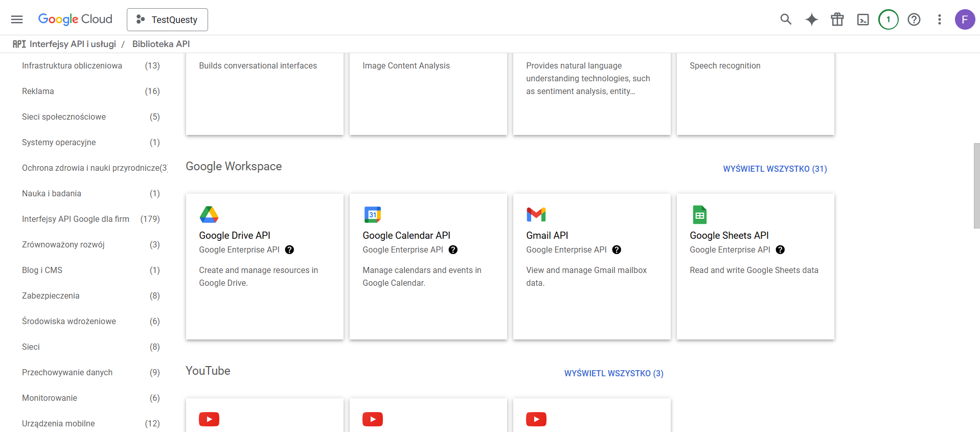Image resolution: width=980 pixels, height=432 pixels.
Task: Filter by Reklama category
Action: [91, 91]
